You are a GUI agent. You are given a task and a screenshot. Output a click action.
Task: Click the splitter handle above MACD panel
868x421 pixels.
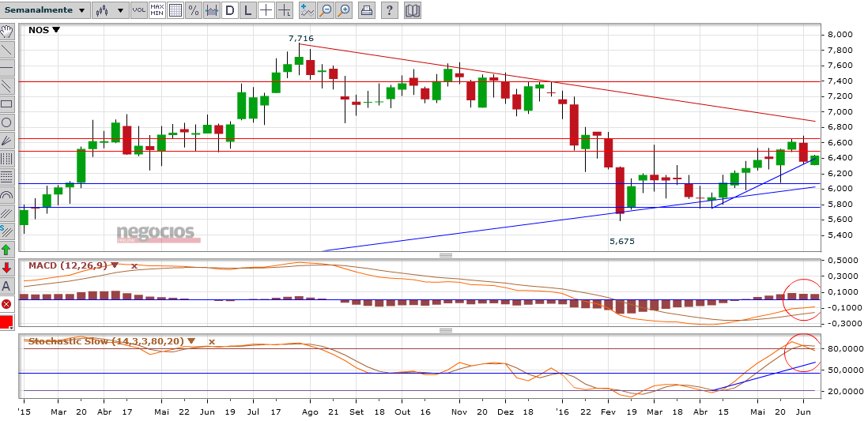[446, 255]
